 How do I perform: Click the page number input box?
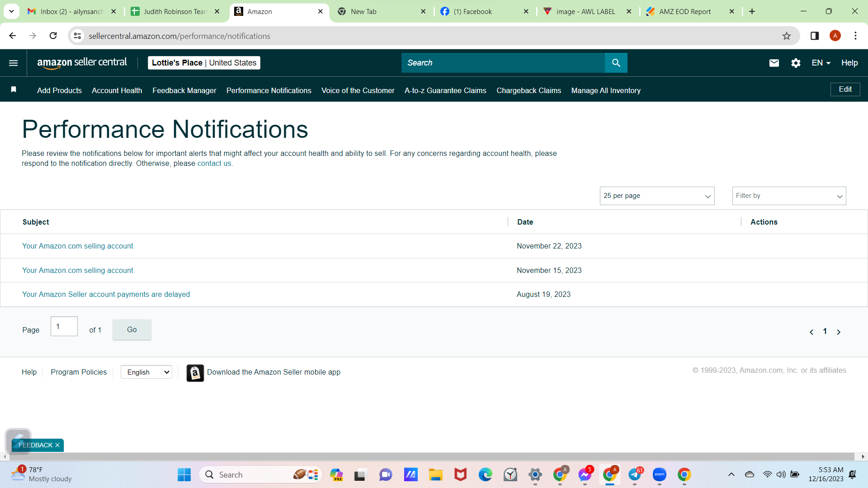pos(64,326)
